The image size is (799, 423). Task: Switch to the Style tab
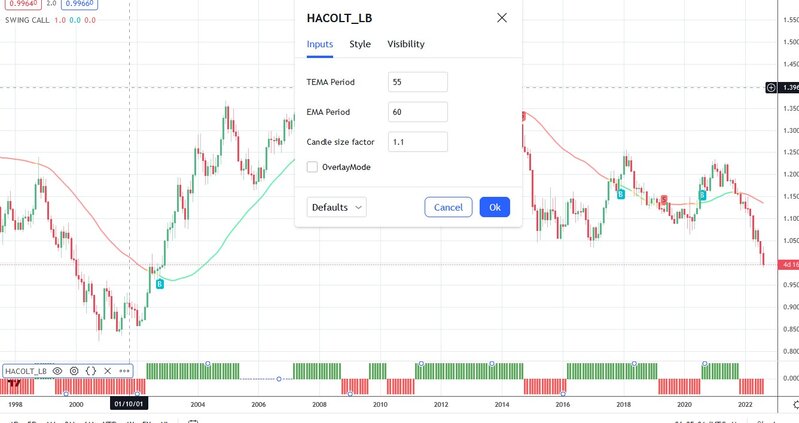click(360, 44)
